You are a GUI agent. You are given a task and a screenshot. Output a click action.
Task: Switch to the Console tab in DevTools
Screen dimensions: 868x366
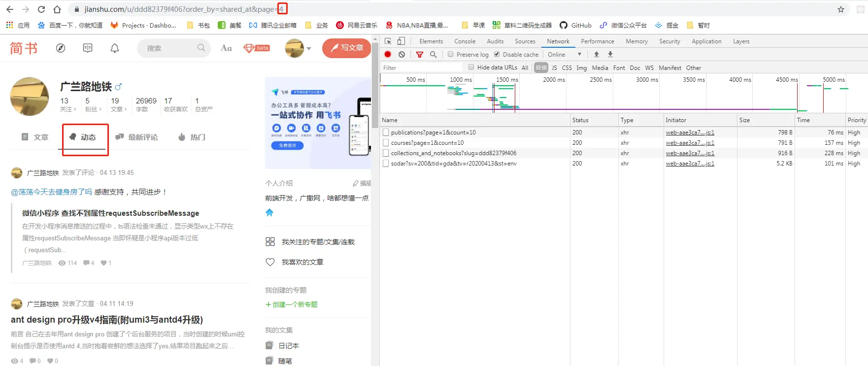[465, 41]
